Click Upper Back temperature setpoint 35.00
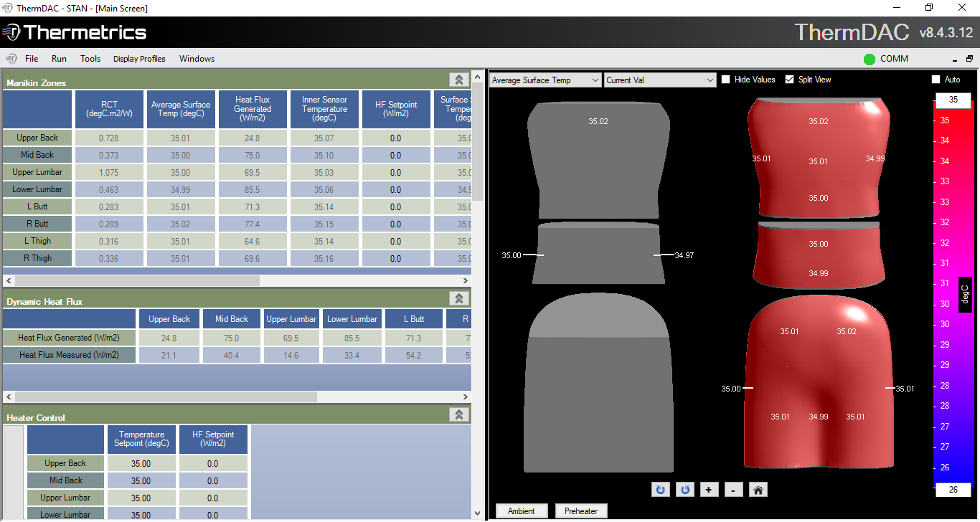Screen dimensions: 980x522 pos(141,464)
